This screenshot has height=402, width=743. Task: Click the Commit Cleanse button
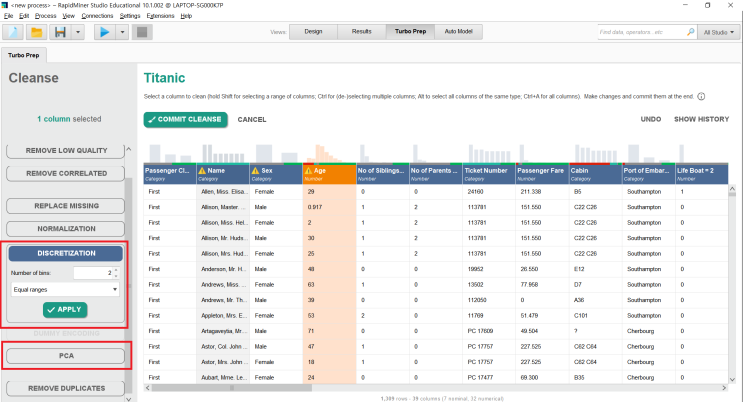(185, 119)
